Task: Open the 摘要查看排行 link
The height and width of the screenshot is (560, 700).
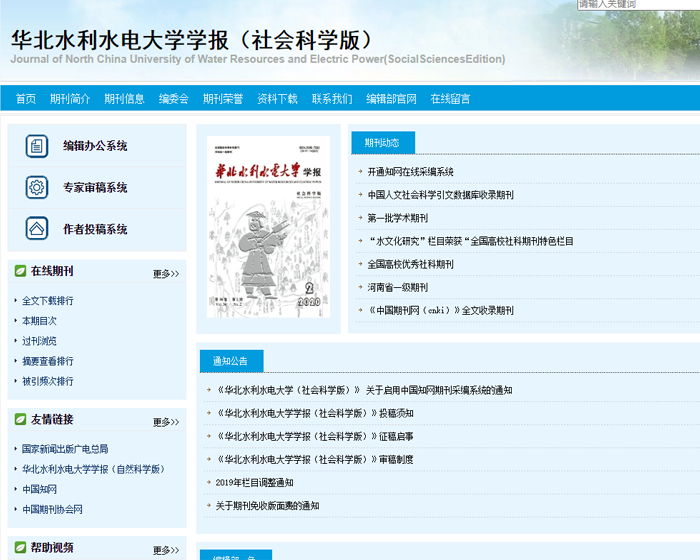Action: [48, 361]
